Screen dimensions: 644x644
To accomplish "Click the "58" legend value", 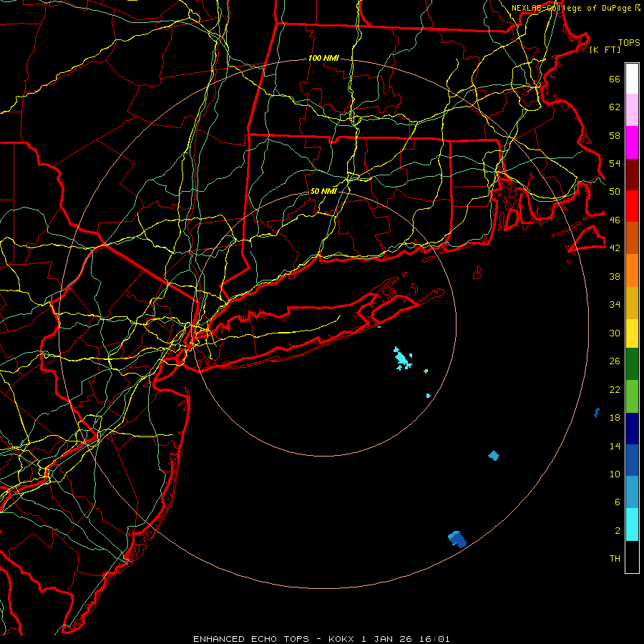I will [615, 135].
